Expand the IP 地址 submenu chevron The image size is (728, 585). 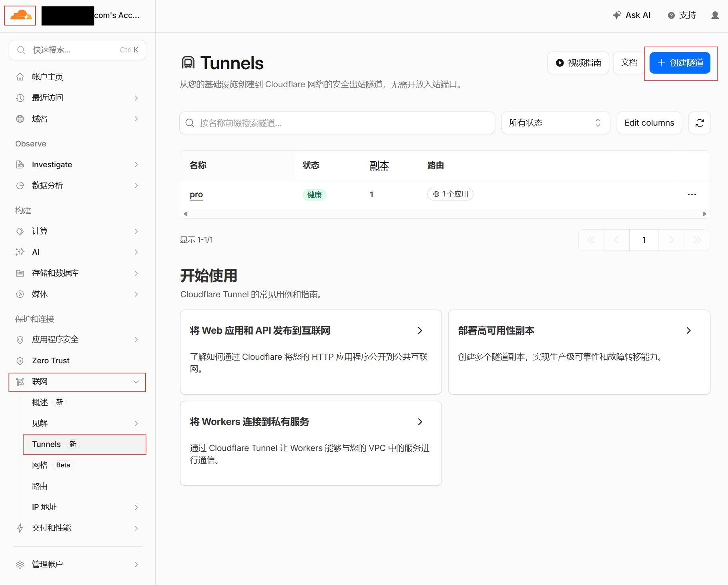(x=136, y=507)
